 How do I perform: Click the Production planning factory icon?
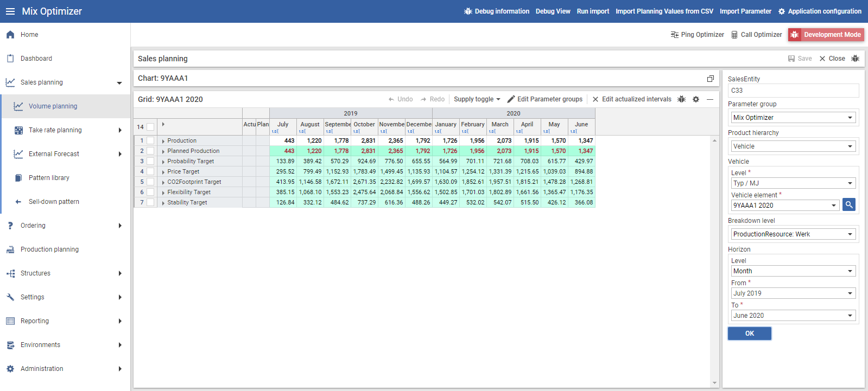10,249
